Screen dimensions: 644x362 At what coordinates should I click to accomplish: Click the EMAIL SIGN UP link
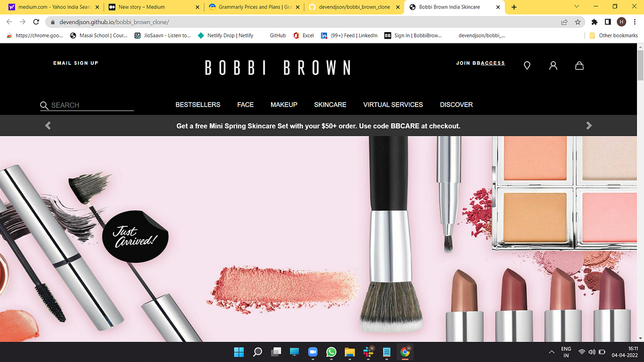coord(75,63)
